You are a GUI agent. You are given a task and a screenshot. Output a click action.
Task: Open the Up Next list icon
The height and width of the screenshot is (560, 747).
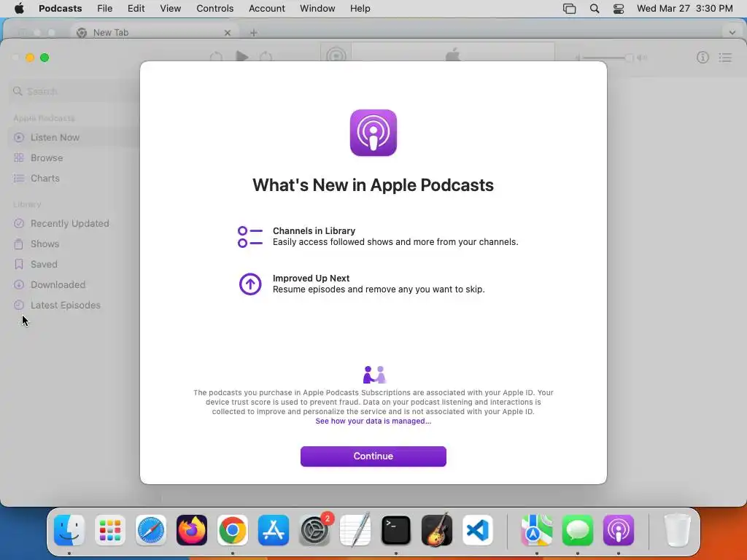tap(725, 58)
